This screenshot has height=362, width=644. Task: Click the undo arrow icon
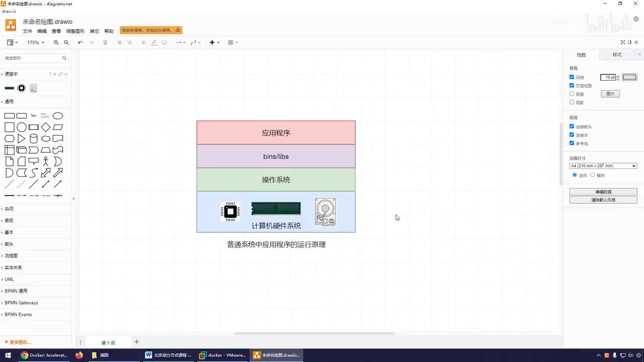click(80, 43)
